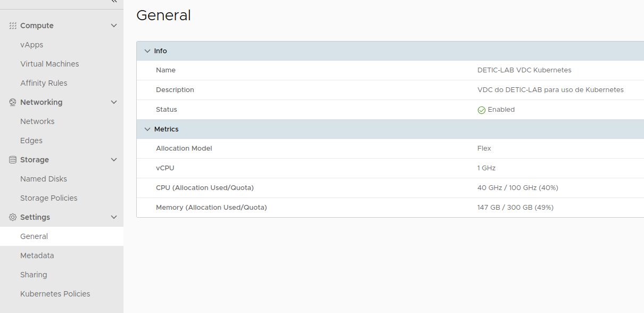Collapse the Storage section chevron

click(113, 160)
